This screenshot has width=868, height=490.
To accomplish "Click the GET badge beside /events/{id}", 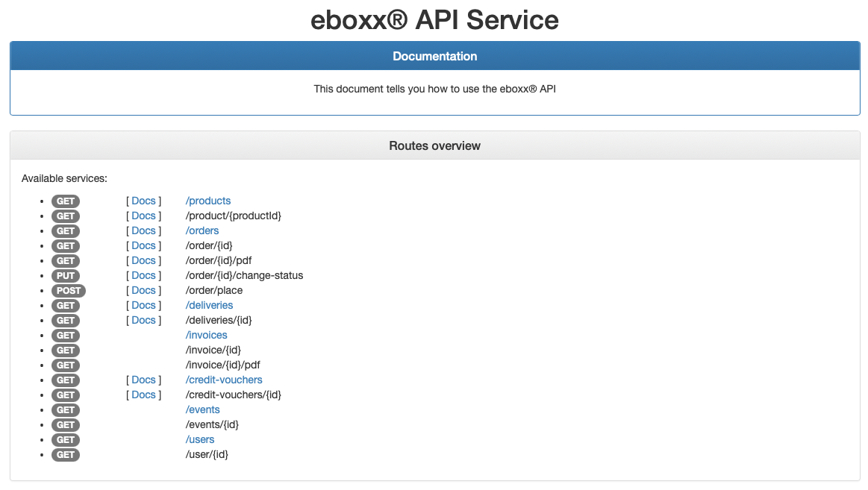I will tap(66, 425).
